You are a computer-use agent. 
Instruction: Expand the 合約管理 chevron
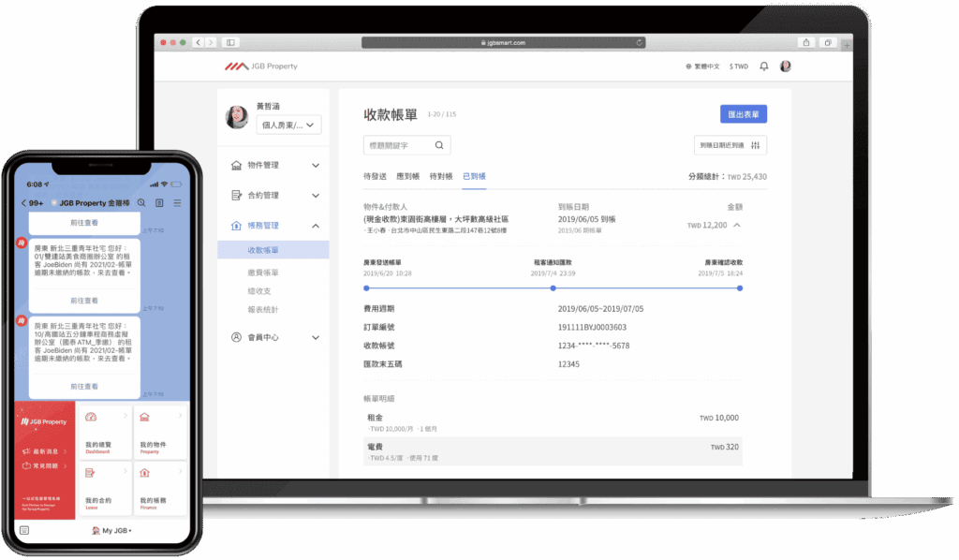(316, 196)
